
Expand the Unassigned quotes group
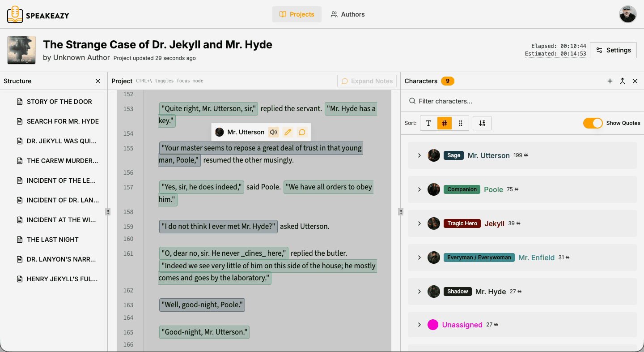pyautogui.click(x=419, y=325)
